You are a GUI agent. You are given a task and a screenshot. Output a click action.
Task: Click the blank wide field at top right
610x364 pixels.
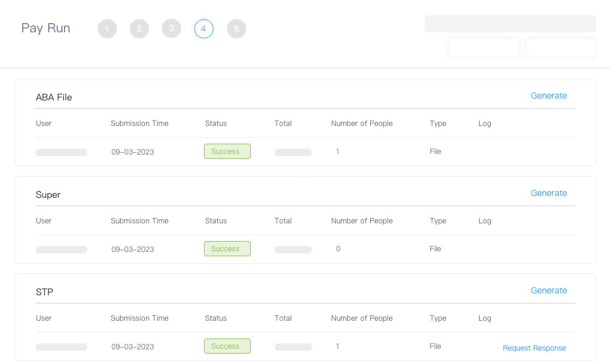(510, 24)
